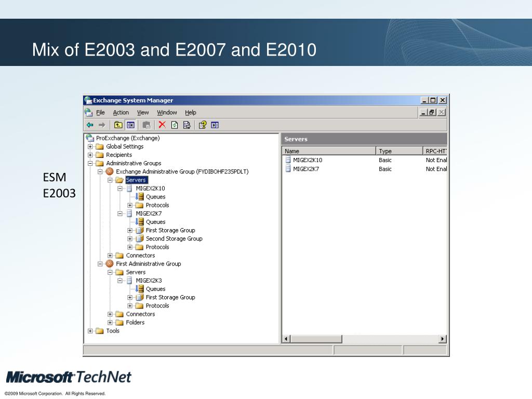Click the ProExchange (Exchange) root icon
532x399 pixels.
(x=90, y=138)
